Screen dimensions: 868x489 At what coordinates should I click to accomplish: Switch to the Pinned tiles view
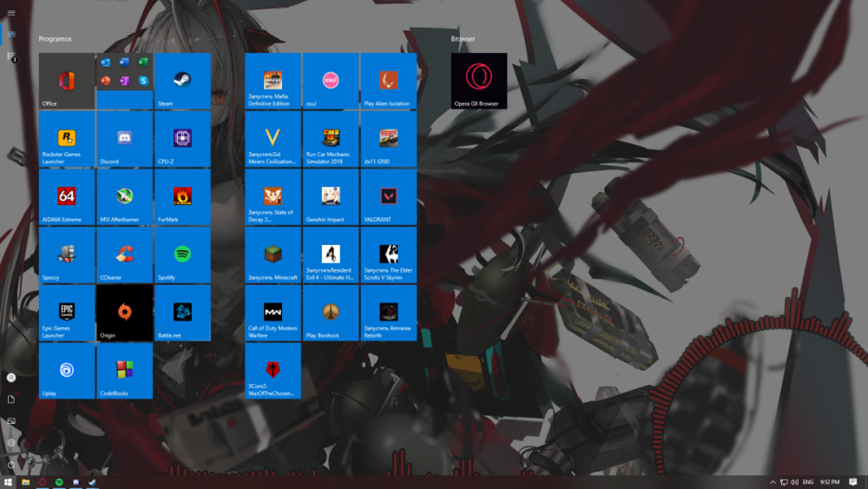pyautogui.click(x=11, y=34)
